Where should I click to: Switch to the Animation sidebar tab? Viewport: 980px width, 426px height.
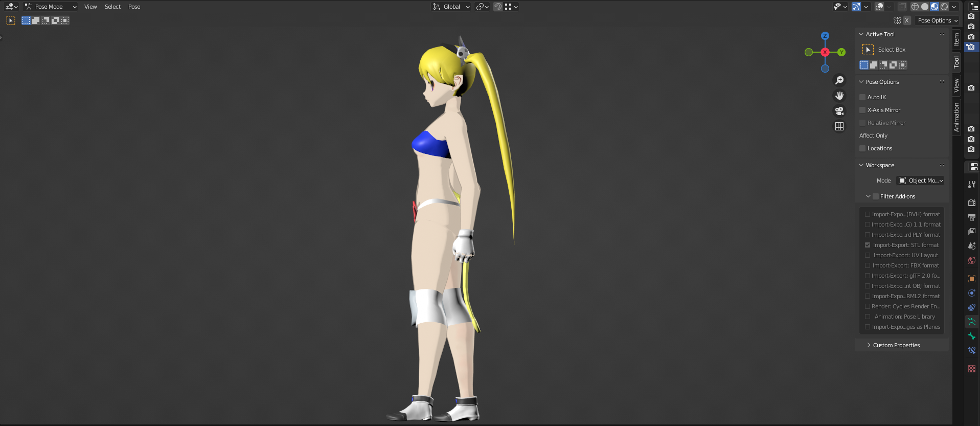pos(956,117)
